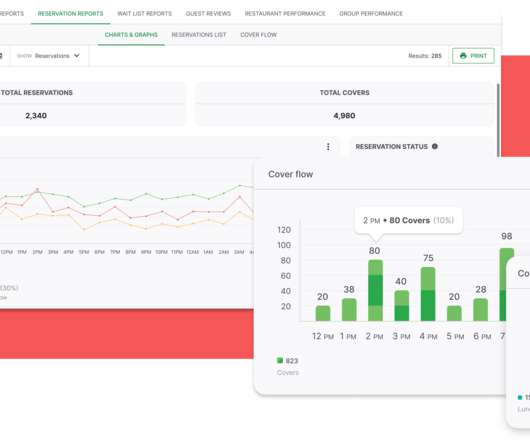Screen dimensions: 530x442
Task: Open the Group Performance tab
Action: [x=371, y=14]
